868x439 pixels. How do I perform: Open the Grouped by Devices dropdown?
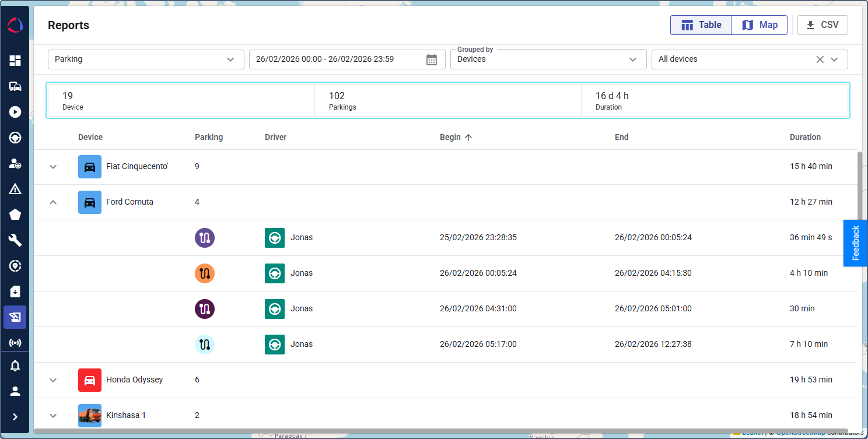[548, 59]
